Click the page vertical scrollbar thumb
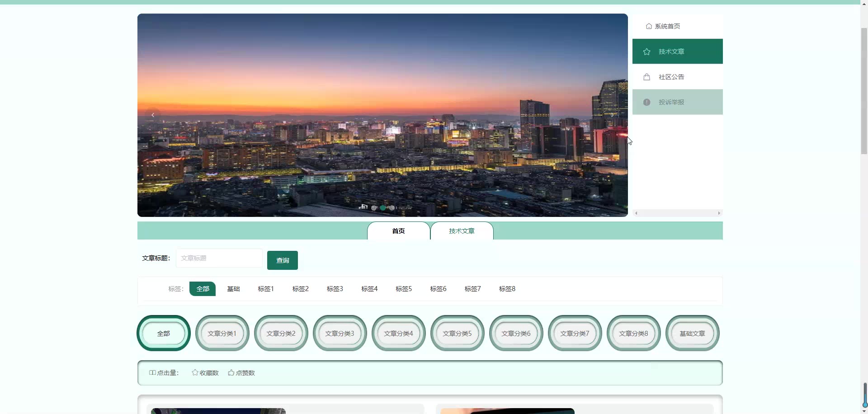 864,90
